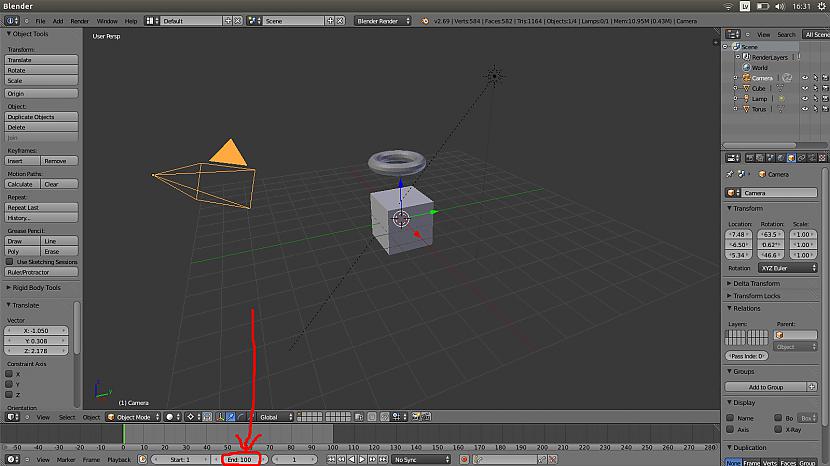This screenshot has height=466, width=830.
Task: Play the animation in reverse
Action: click(352, 459)
